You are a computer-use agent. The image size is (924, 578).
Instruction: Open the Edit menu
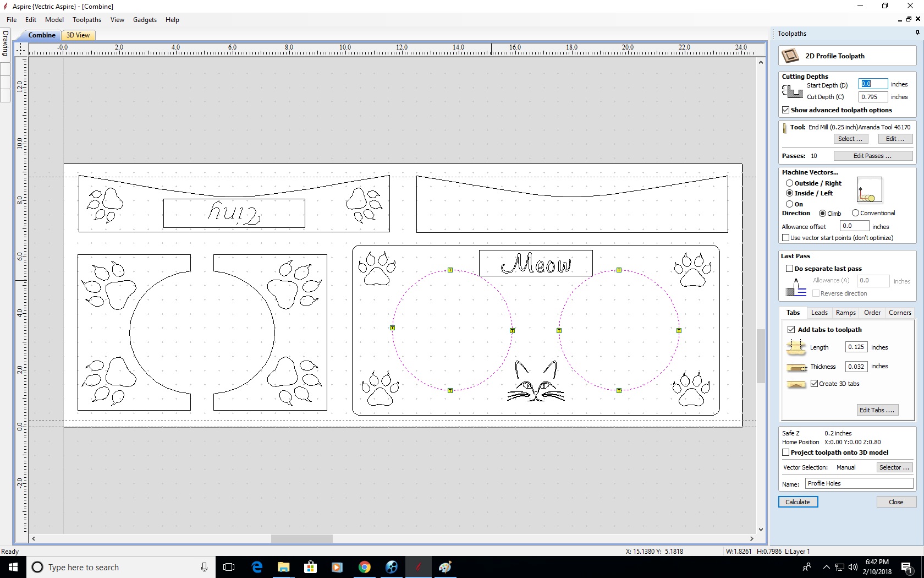[31, 20]
